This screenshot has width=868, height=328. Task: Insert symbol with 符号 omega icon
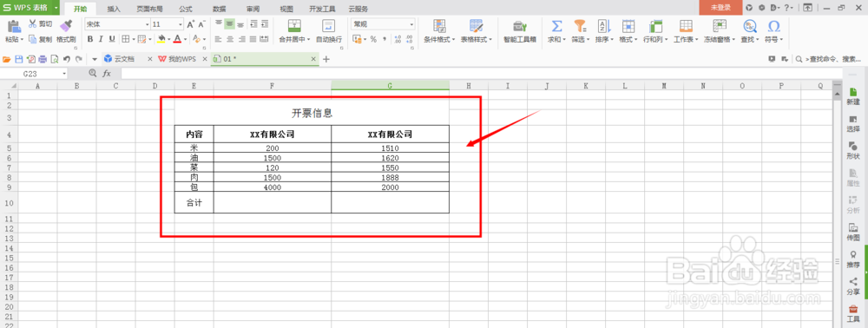774,26
